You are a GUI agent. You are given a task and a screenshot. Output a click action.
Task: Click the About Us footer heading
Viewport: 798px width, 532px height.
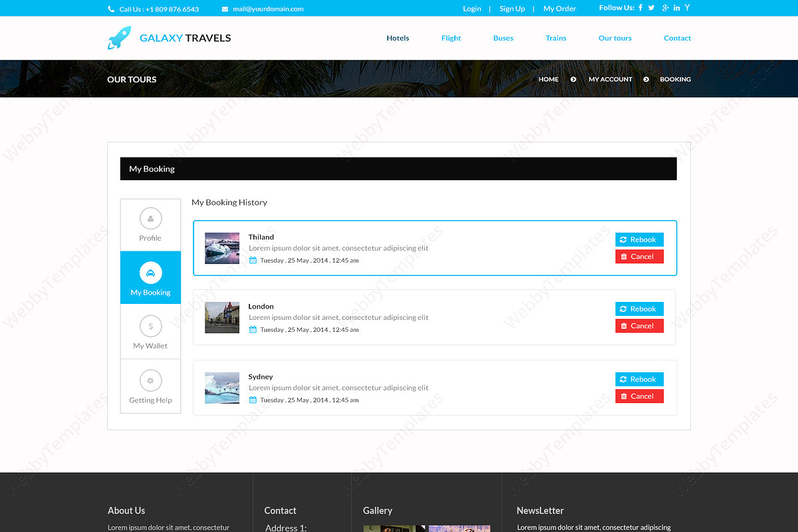[x=126, y=511]
